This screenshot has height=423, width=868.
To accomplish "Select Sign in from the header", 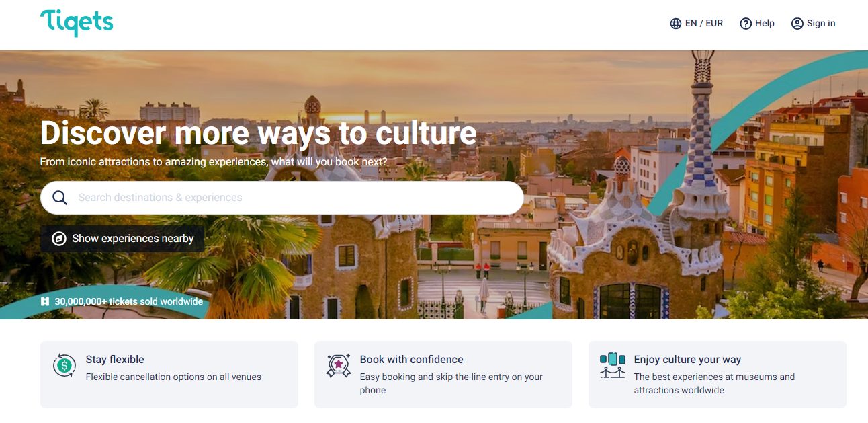I will (x=814, y=24).
